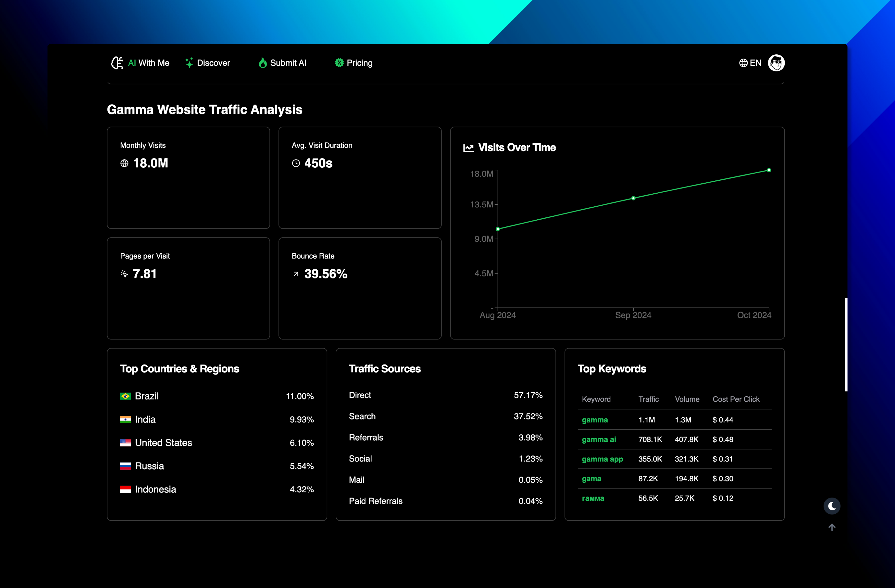Click the scroll-to-top arrow icon
The image size is (895, 588).
click(x=832, y=527)
